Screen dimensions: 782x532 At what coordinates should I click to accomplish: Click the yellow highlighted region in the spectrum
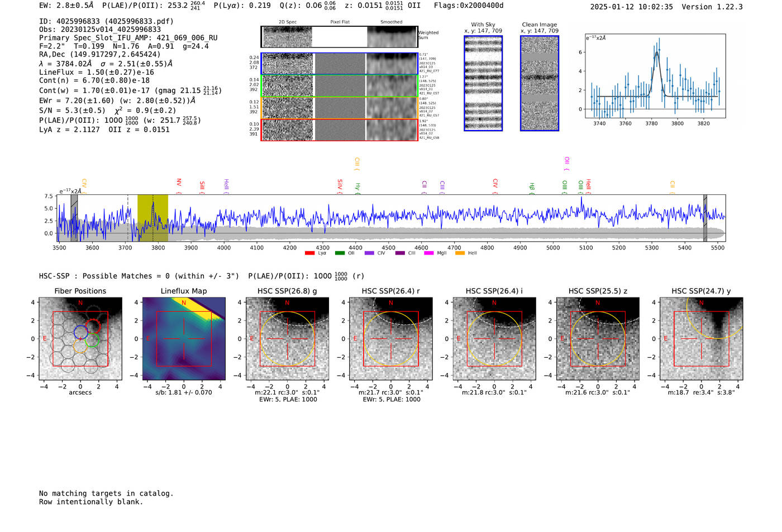coord(152,218)
